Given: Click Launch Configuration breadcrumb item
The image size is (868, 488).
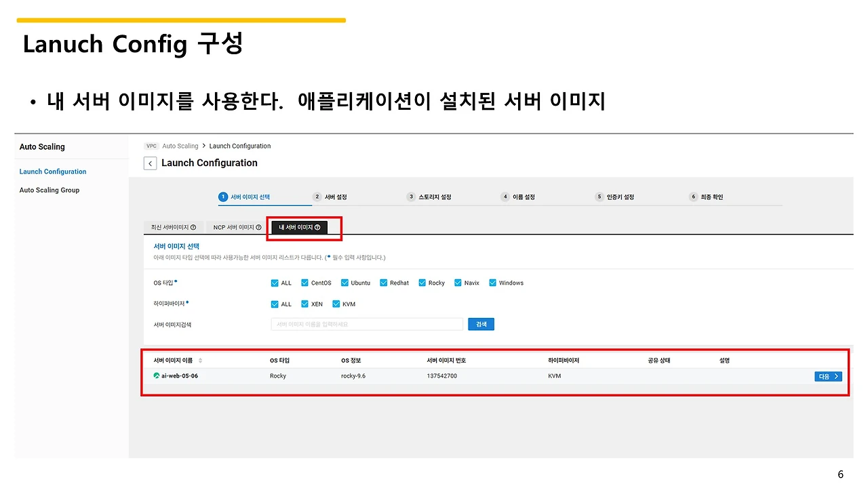Looking at the screenshot, I should click(x=240, y=146).
